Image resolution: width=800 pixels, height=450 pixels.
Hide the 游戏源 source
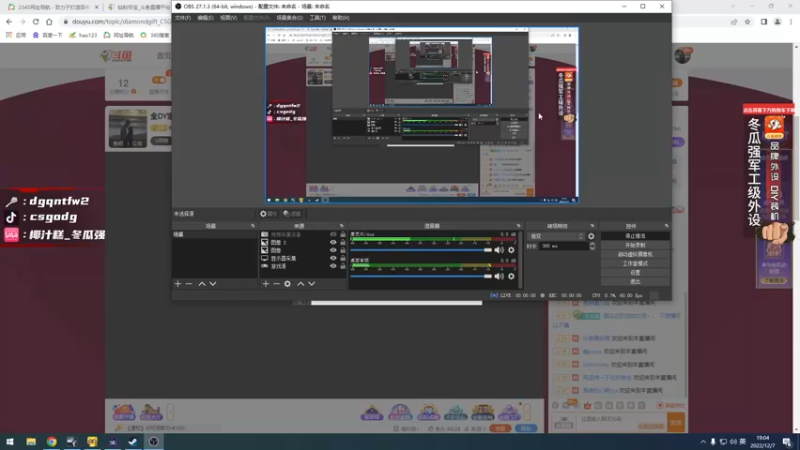point(333,266)
